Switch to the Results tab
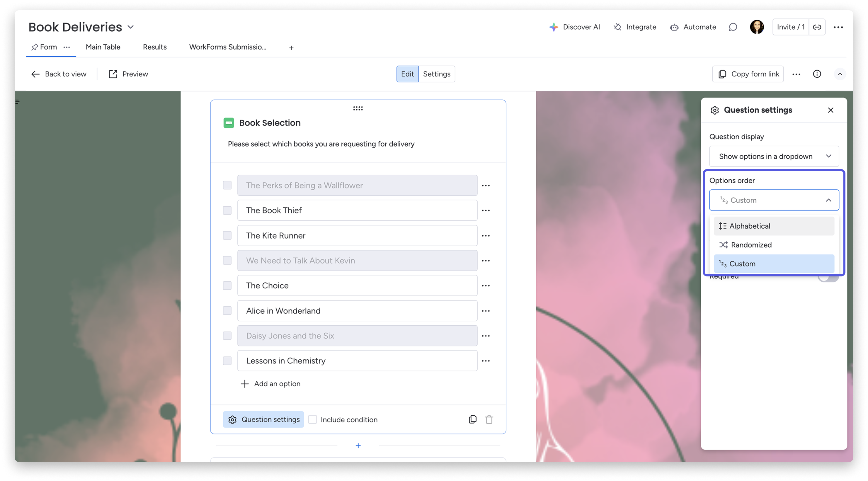868x481 pixels. (155, 47)
